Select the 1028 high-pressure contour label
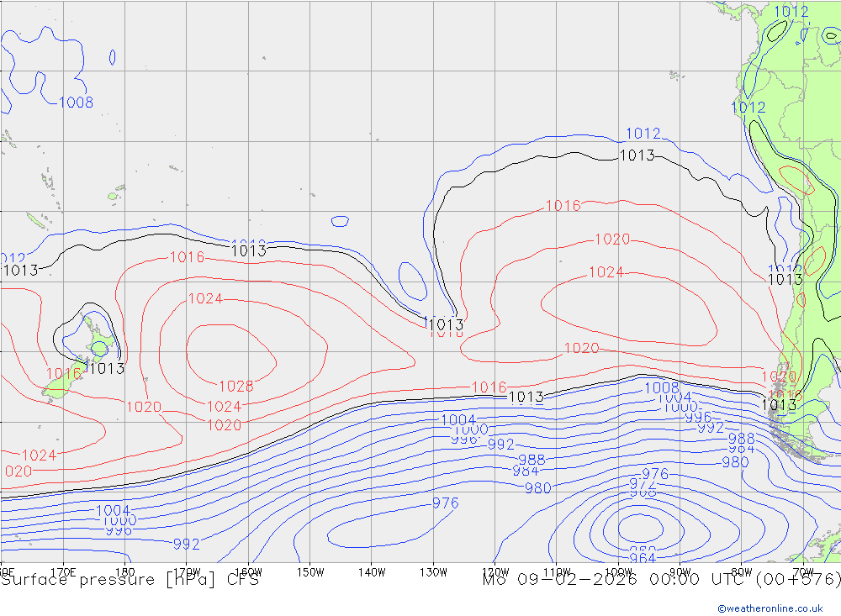This screenshot has height=616, width=841. pyautogui.click(x=236, y=386)
